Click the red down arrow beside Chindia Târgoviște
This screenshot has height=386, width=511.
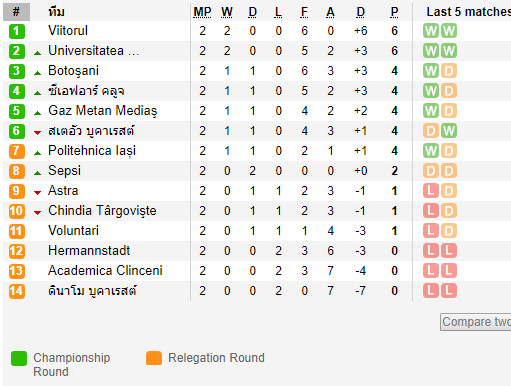pos(38,213)
